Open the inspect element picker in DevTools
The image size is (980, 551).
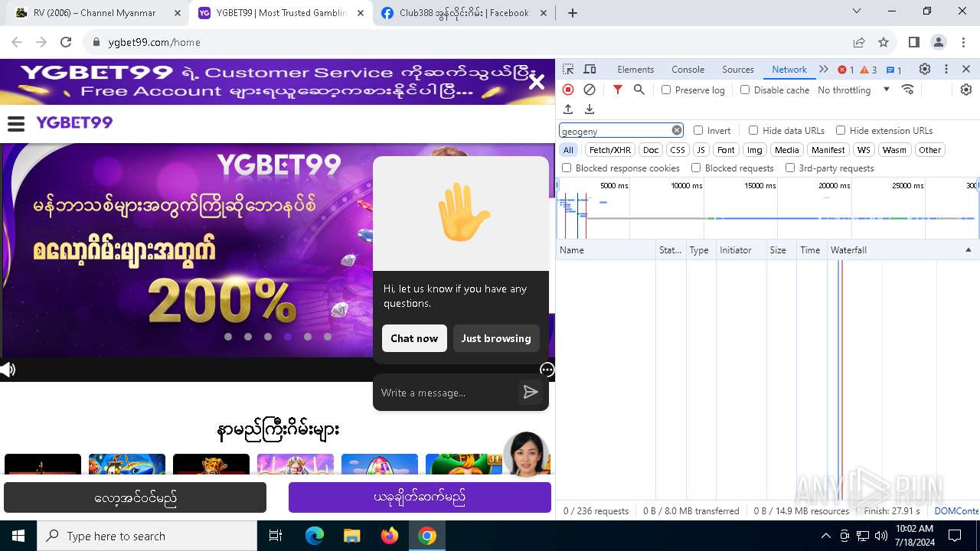(x=568, y=69)
